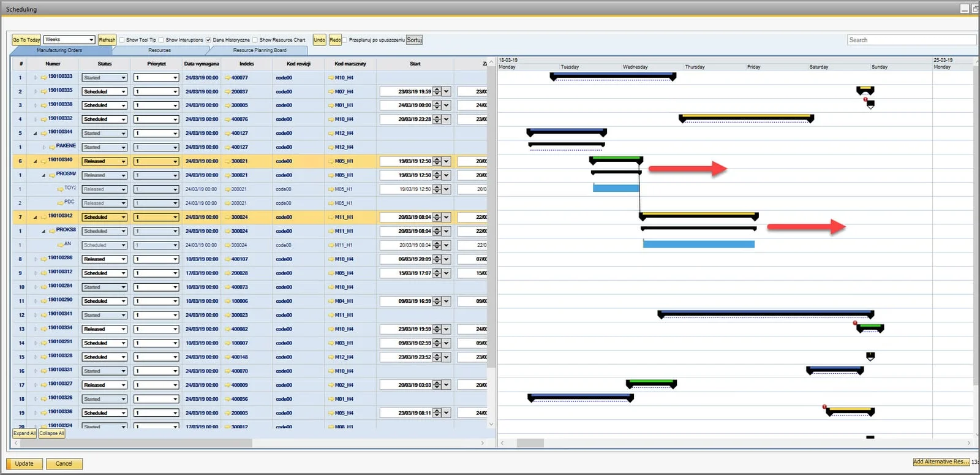Switch to the Manufacturing Orders tab
The image size is (980, 475).
(59, 50)
